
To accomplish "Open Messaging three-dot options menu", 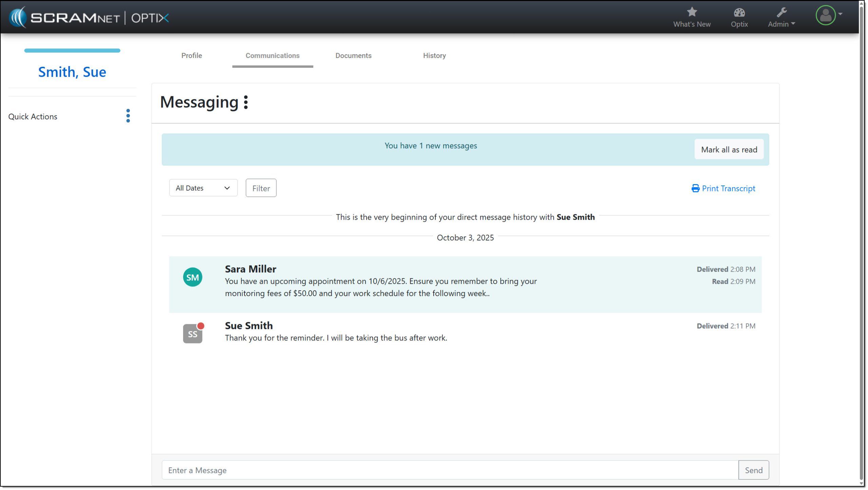I will pyautogui.click(x=246, y=102).
